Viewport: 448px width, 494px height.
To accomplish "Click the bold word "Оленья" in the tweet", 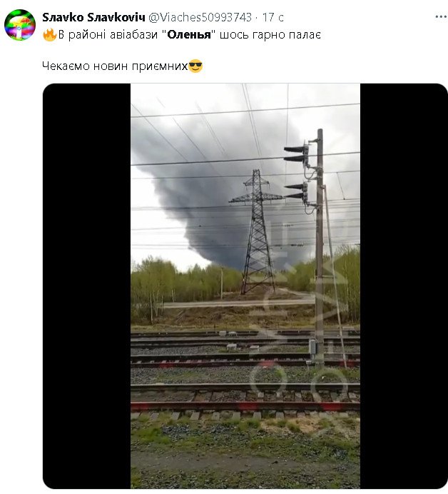I will pos(189,35).
